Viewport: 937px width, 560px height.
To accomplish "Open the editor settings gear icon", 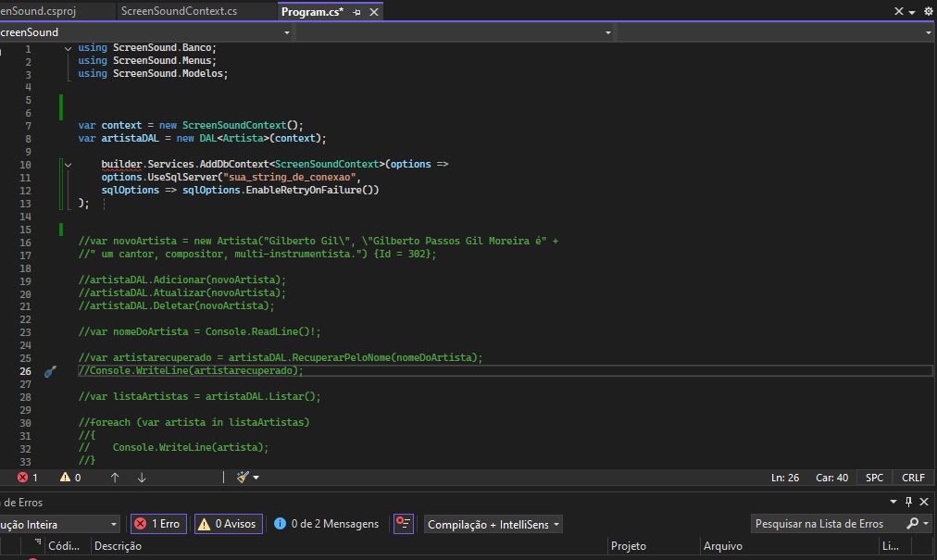I will point(928,11).
